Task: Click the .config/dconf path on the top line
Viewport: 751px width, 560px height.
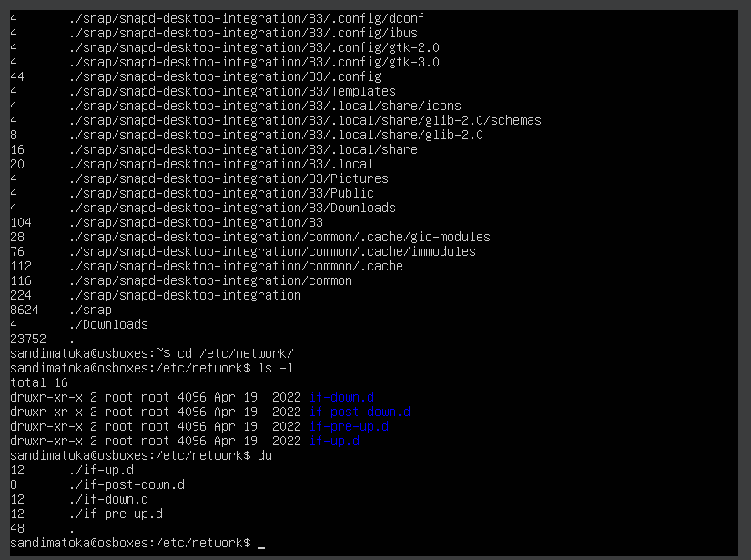Action: (247, 18)
